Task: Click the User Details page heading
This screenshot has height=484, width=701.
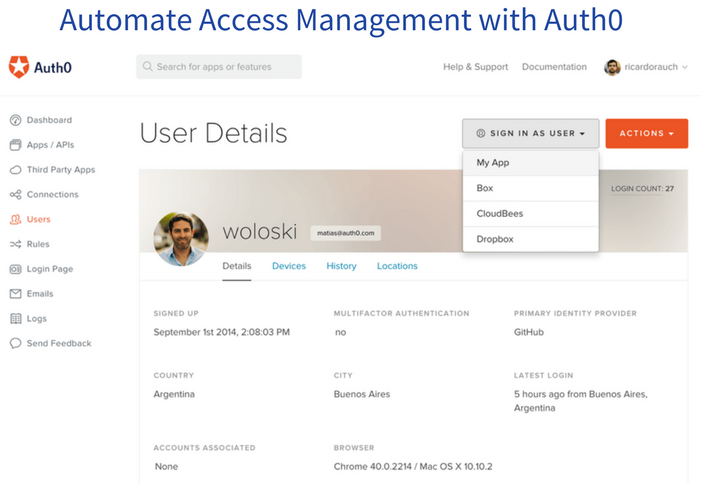Action: click(213, 133)
